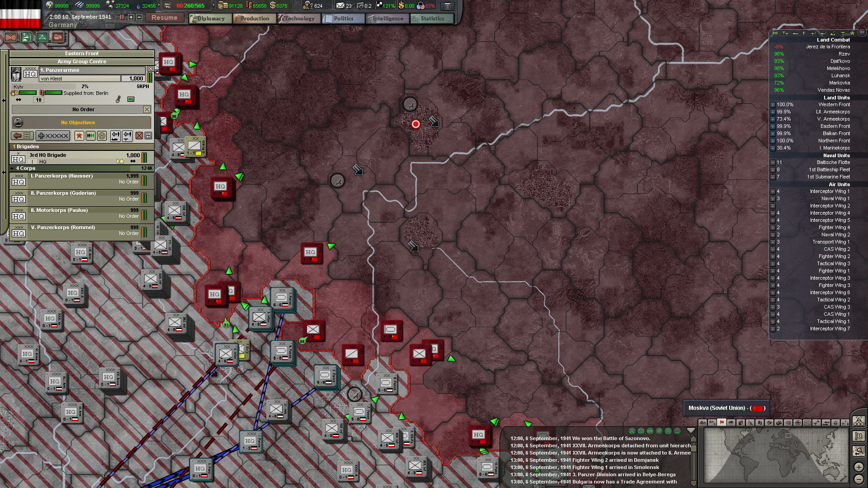Click the world minimap
The width and height of the screenshot is (868, 488).
point(775,455)
